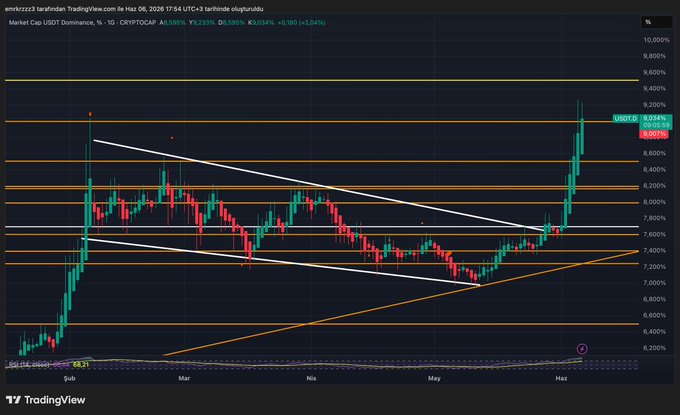This screenshot has width=680, height=415.
Task: Click the Market Cap USDT Dominance legend title
Action: click(51, 22)
